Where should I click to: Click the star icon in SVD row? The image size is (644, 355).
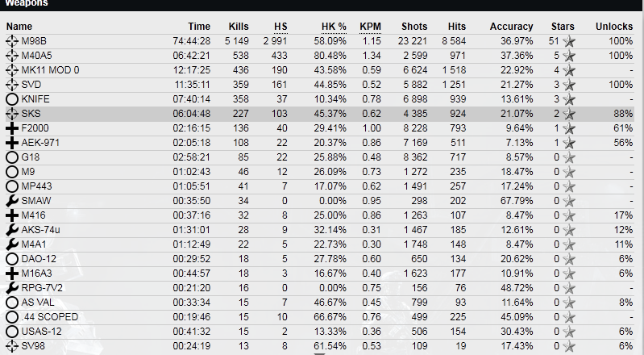click(569, 85)
